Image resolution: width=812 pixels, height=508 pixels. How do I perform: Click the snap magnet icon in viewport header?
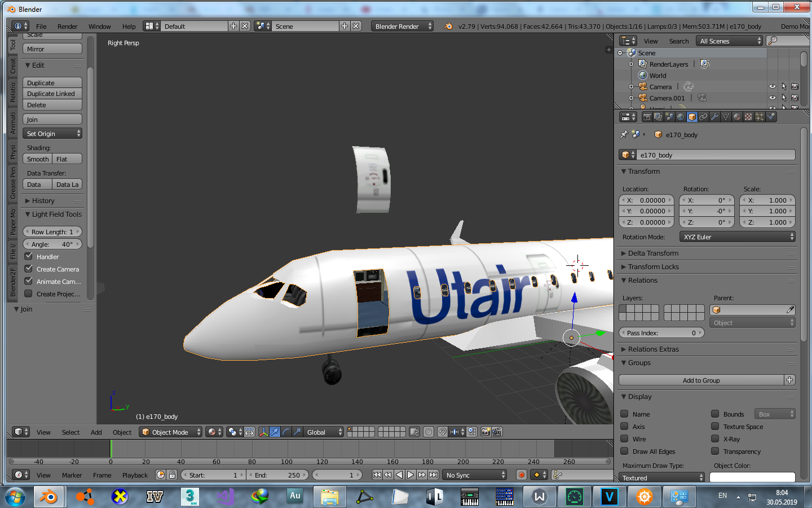[x=443, y=432]
